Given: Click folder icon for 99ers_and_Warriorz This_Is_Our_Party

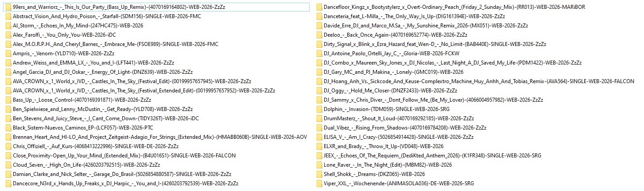Looking at the screenshot, I should [x=8, y=7].
